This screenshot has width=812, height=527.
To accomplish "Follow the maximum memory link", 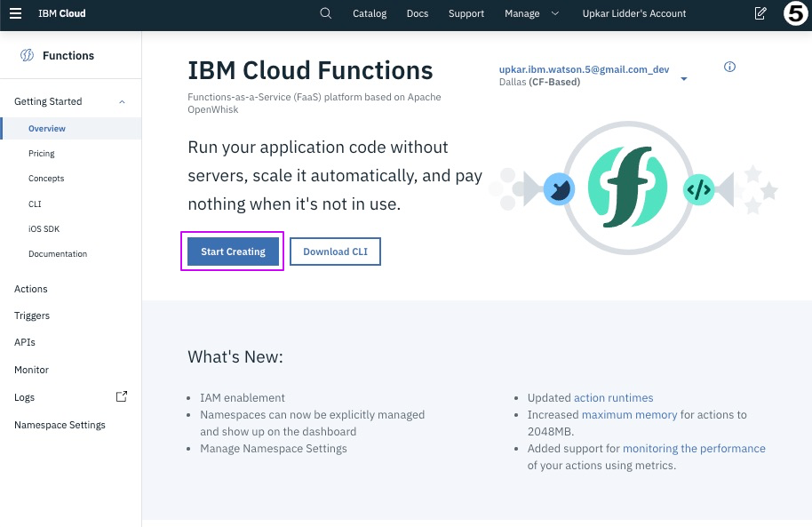I will (629, 414).
